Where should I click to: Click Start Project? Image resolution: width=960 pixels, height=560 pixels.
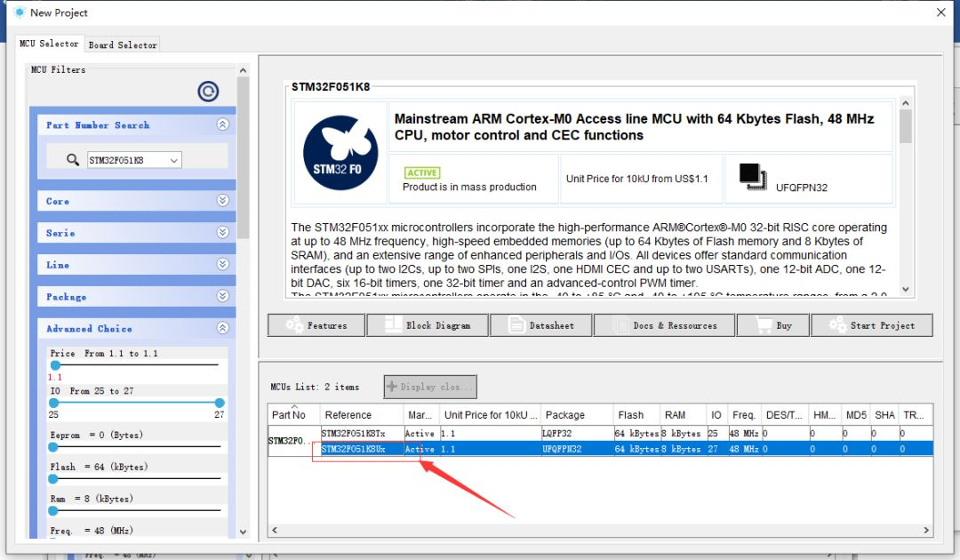pos(872,325)
